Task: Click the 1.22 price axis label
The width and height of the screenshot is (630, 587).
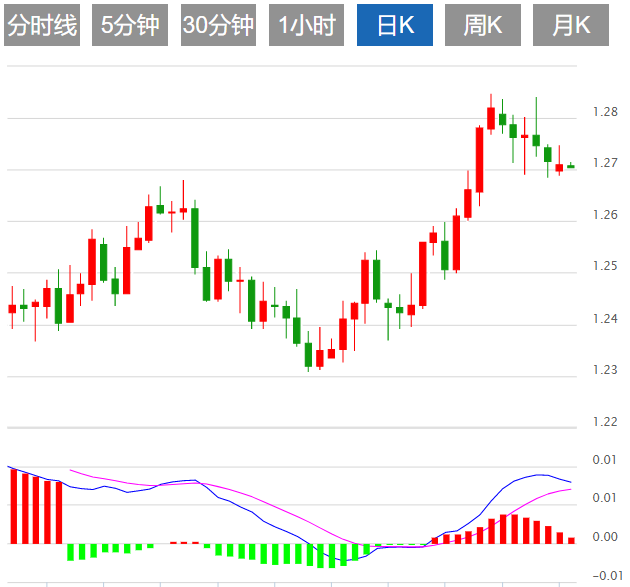Action: 605,422
